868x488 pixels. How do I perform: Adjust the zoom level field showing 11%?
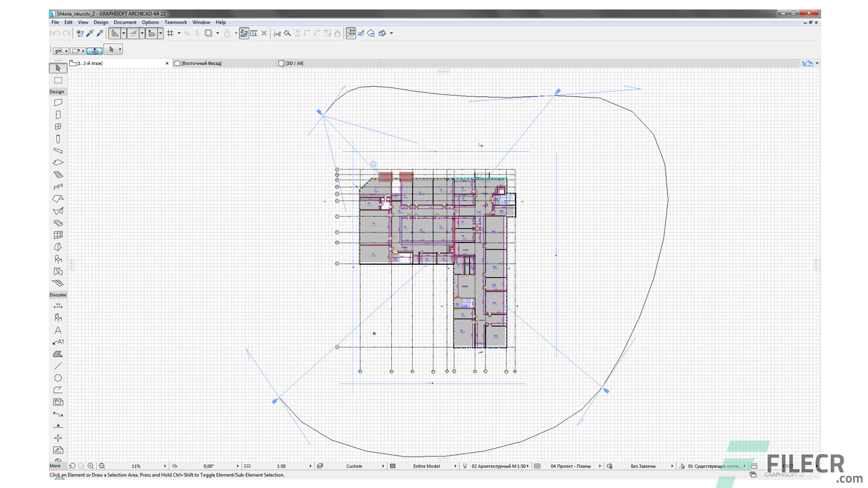click(x=136, y=466)
